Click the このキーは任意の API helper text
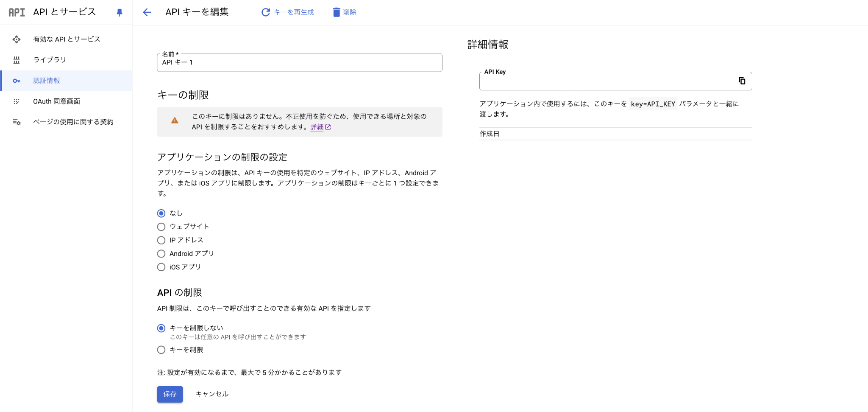868x412 pixels. (238, 337)
